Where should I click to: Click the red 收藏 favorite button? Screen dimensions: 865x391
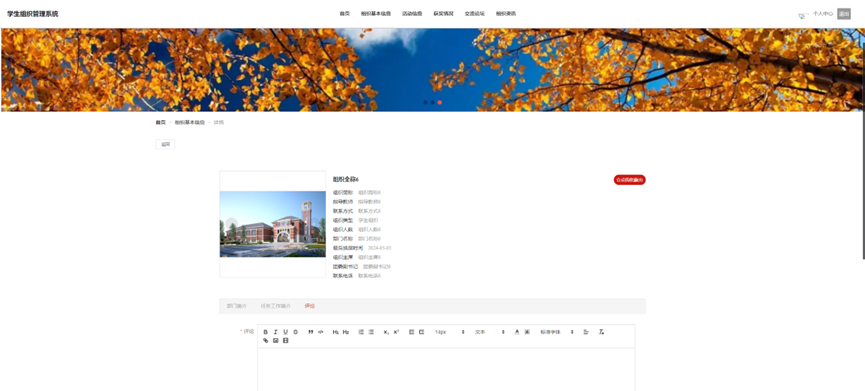[x=629, y=180]
